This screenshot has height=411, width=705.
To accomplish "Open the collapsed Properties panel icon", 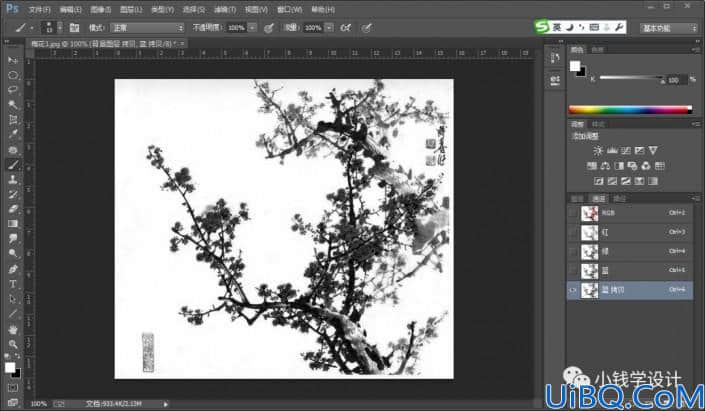I will (x=555, y=80).
